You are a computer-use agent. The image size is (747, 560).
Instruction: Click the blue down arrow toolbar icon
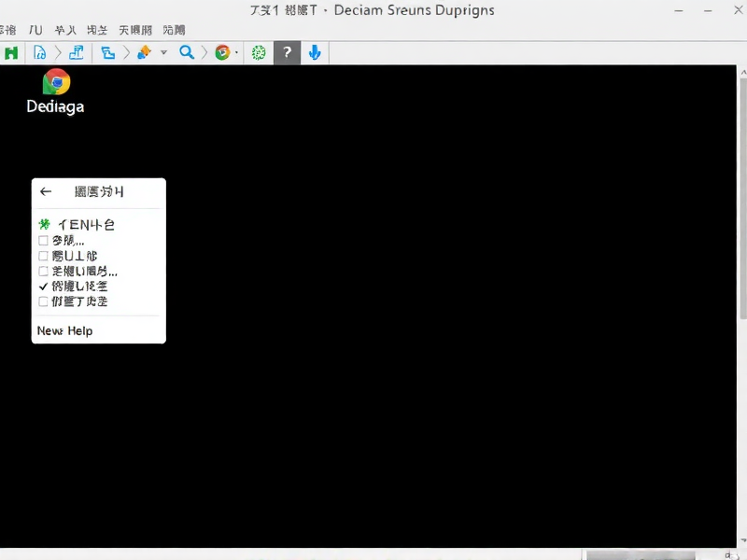pos(315,53)
